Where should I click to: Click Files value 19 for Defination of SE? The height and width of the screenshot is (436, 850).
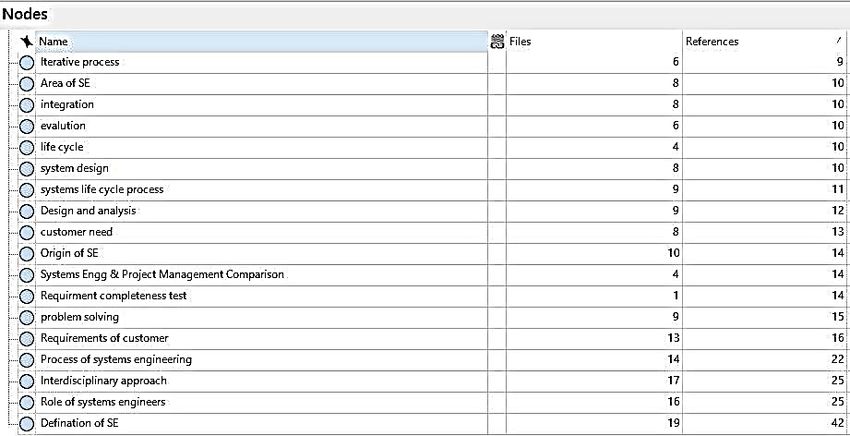(674, 423)
